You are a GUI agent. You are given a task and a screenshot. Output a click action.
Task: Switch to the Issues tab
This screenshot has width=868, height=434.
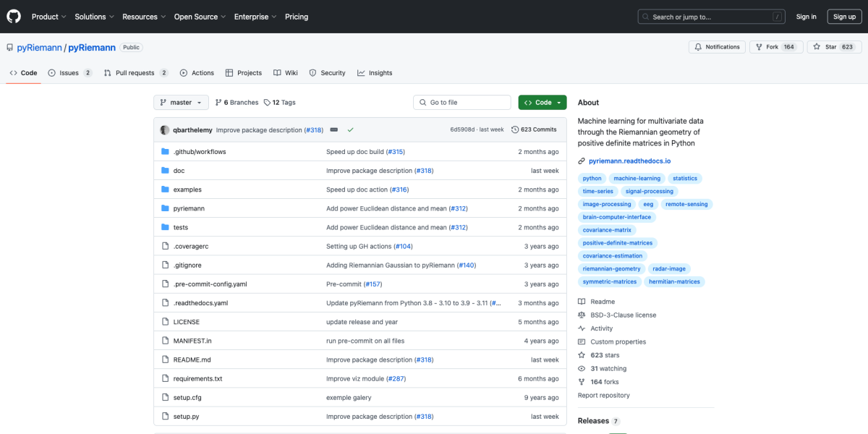pos(69,73)
